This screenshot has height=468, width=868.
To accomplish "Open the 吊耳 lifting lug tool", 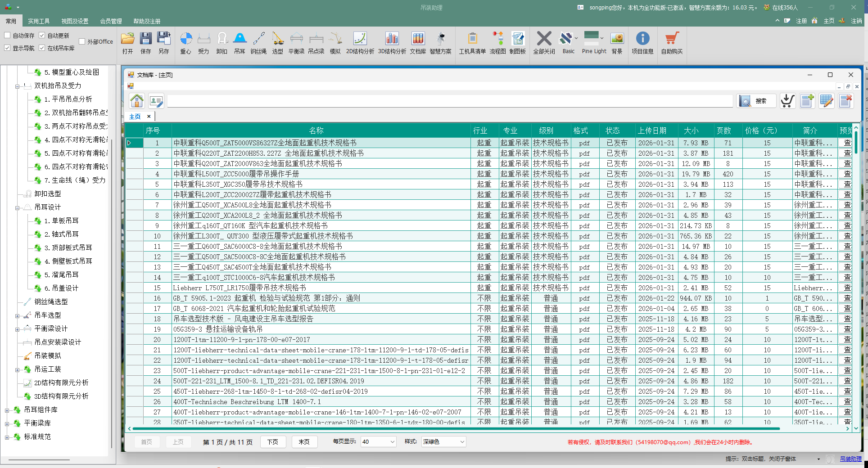I will pyautogui.click(x=240, y=43).
